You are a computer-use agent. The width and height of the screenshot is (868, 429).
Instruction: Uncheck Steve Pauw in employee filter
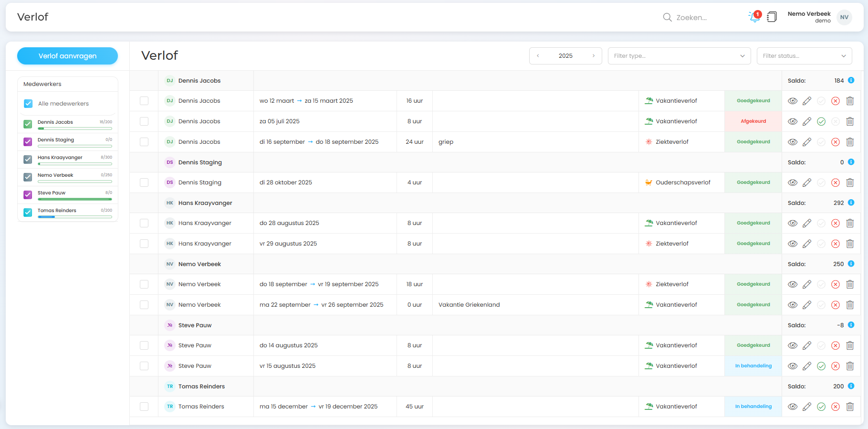28,194
